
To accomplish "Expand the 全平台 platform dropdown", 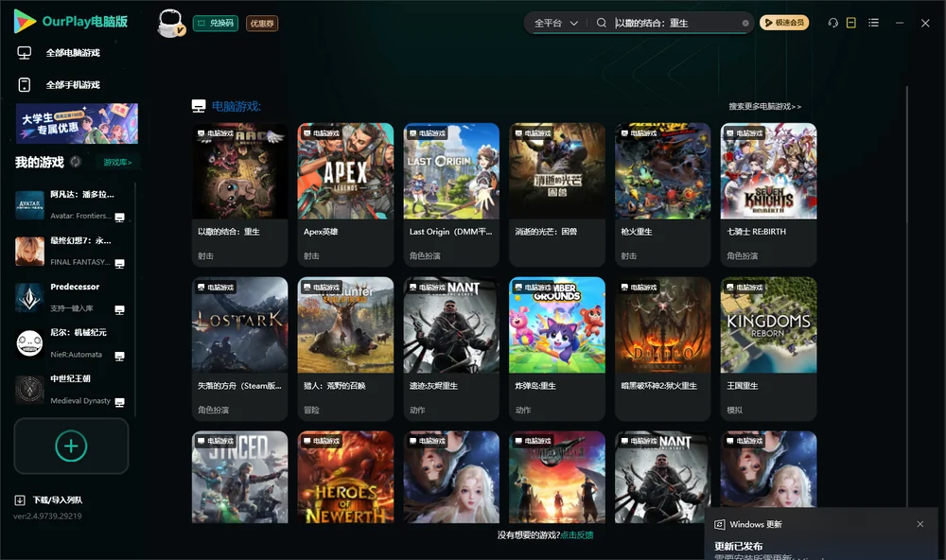I will (555, 23).
